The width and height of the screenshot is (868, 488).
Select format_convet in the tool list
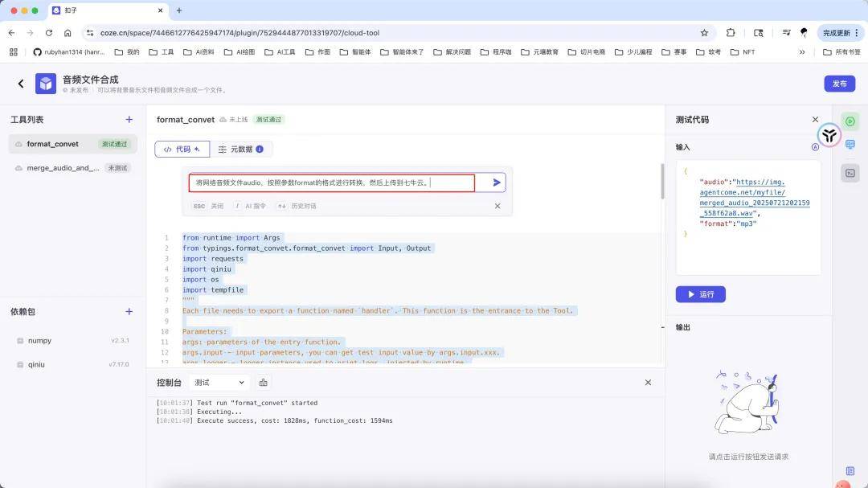(53, 144)
